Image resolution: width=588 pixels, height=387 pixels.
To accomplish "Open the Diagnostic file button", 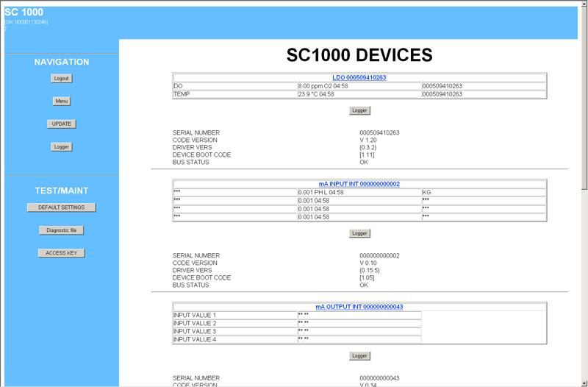I will pos(62,230).
